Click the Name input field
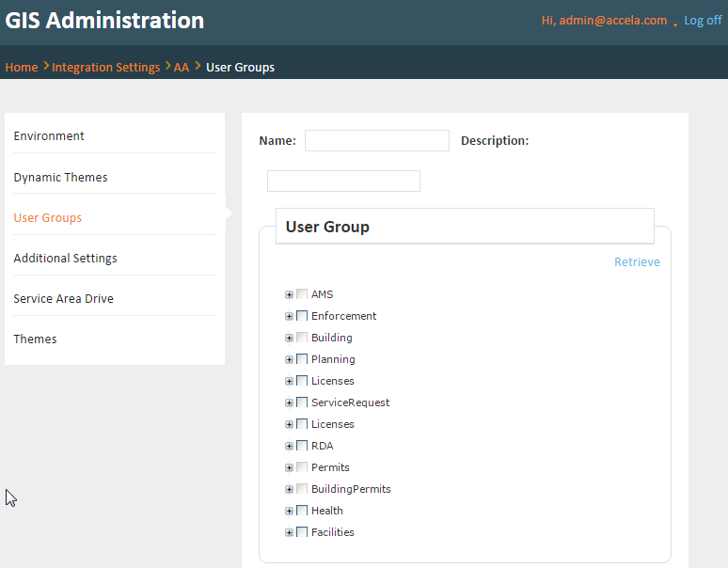728x568 pixels. (x=376, y=141)
